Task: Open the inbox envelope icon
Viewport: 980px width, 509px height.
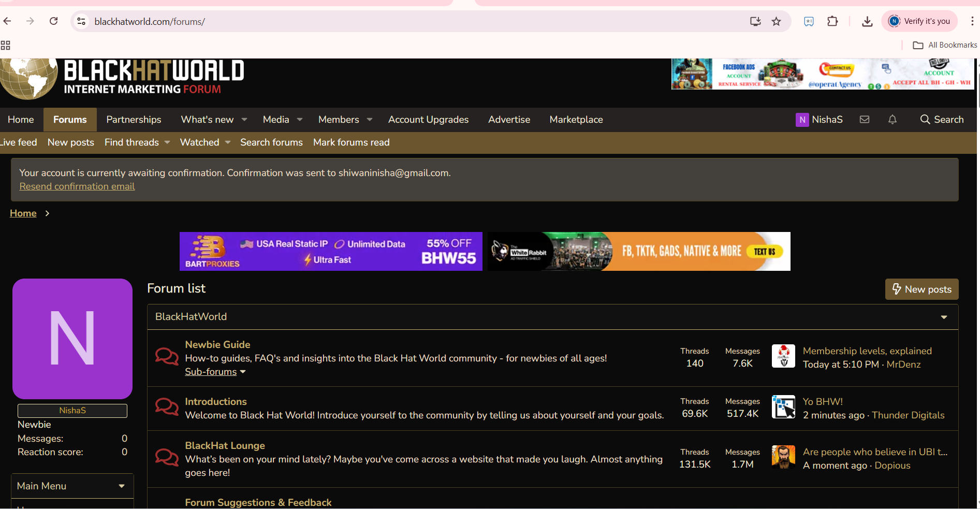Action: pos(865,120)
